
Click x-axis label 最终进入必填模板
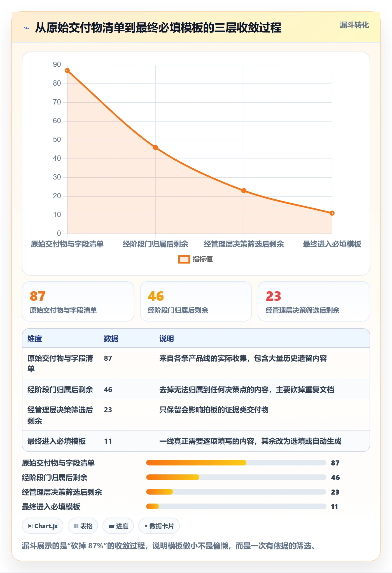[332, 244]
